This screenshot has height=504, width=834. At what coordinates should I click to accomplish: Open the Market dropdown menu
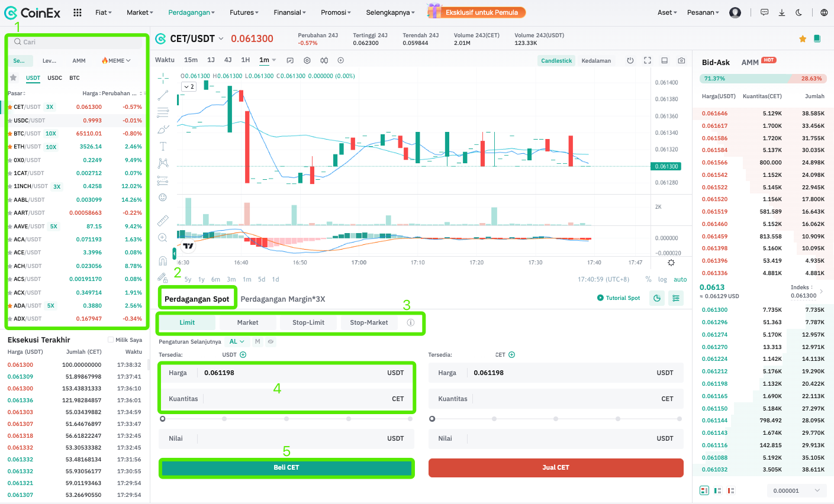pyautogui.click(x=140, y=12)
